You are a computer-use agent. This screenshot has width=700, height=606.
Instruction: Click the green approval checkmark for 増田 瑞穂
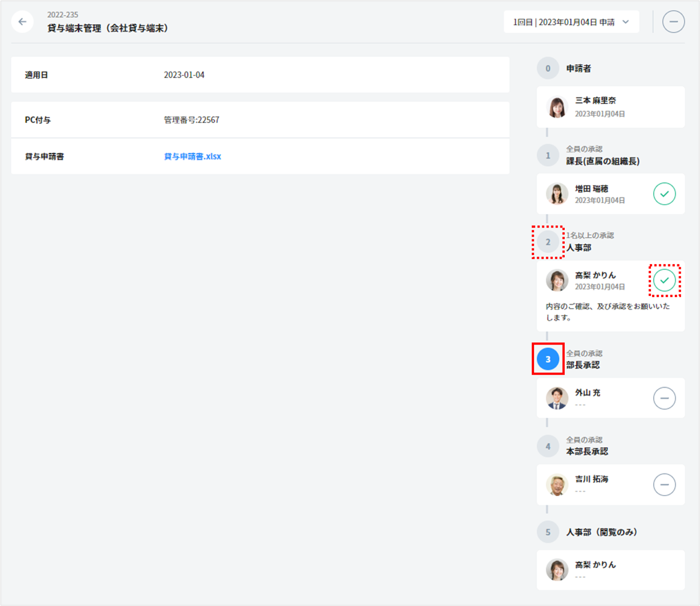tap(664, 194)
